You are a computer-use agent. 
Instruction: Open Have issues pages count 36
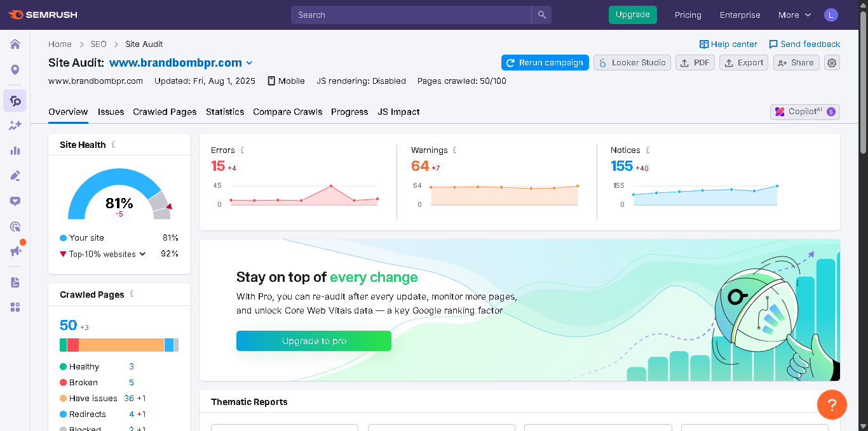(x=129, y=398)
